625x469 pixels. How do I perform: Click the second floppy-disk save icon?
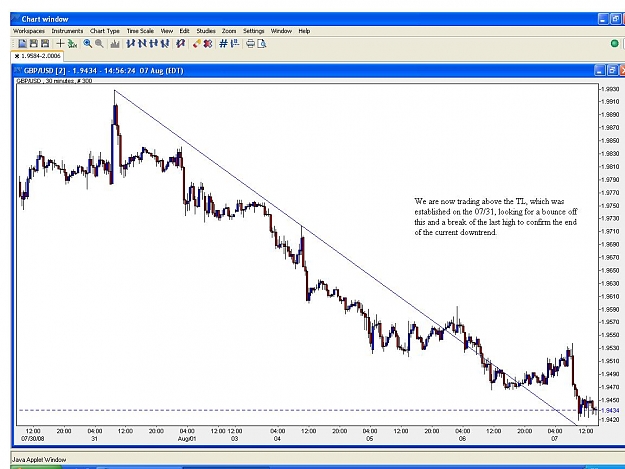pos(45,44)
